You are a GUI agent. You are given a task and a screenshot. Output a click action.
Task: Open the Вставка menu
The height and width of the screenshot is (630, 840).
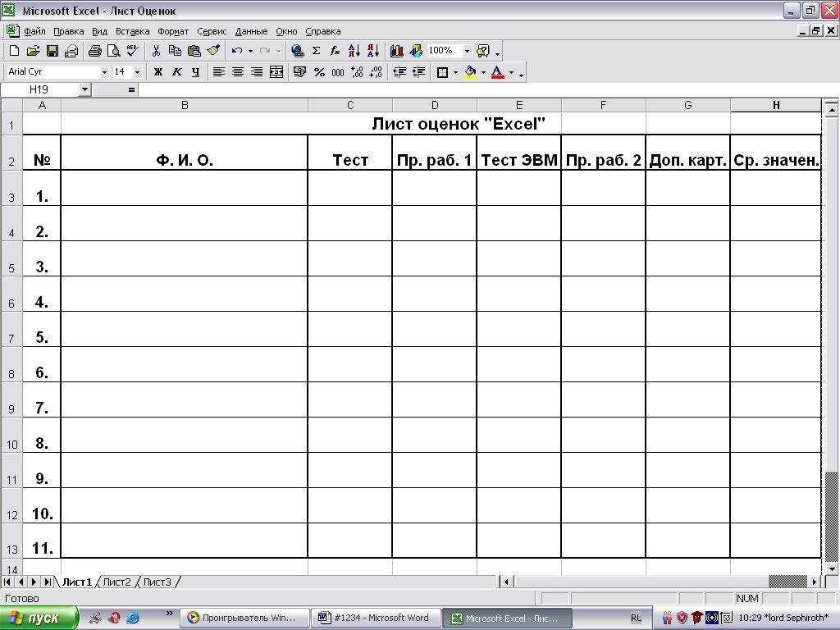pyautogui.click(x=132, y=31)
